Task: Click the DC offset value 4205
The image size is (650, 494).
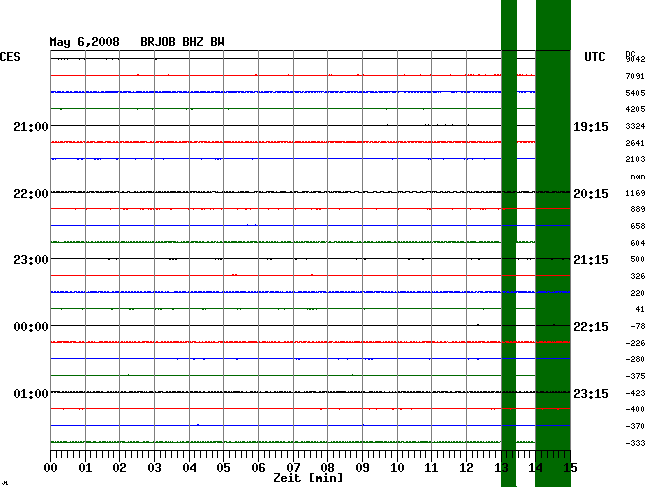Action: (x=635, y=109)
